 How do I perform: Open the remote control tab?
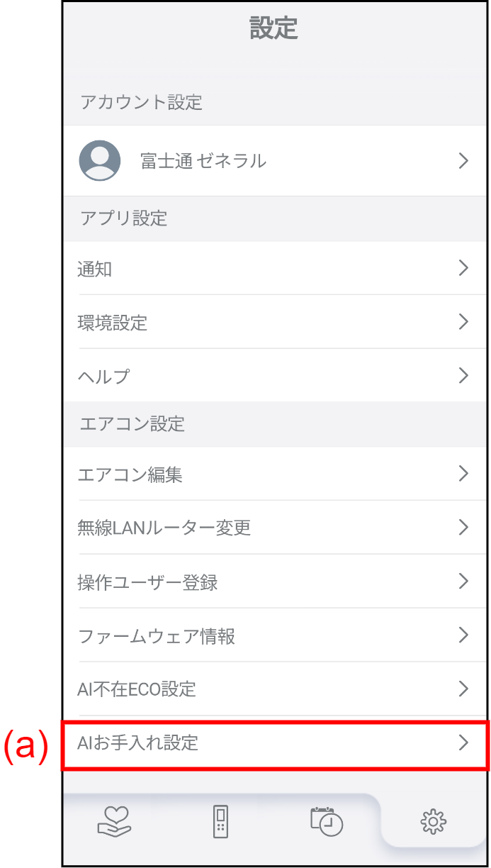(x=221, y=821)
